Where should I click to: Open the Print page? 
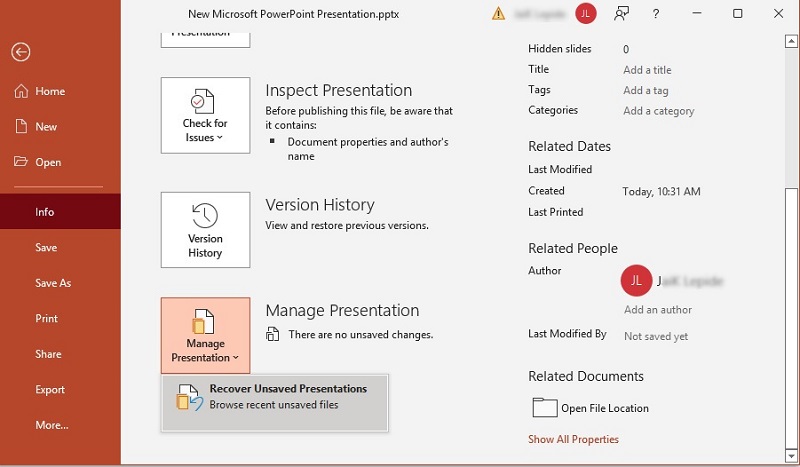point(60,318)
